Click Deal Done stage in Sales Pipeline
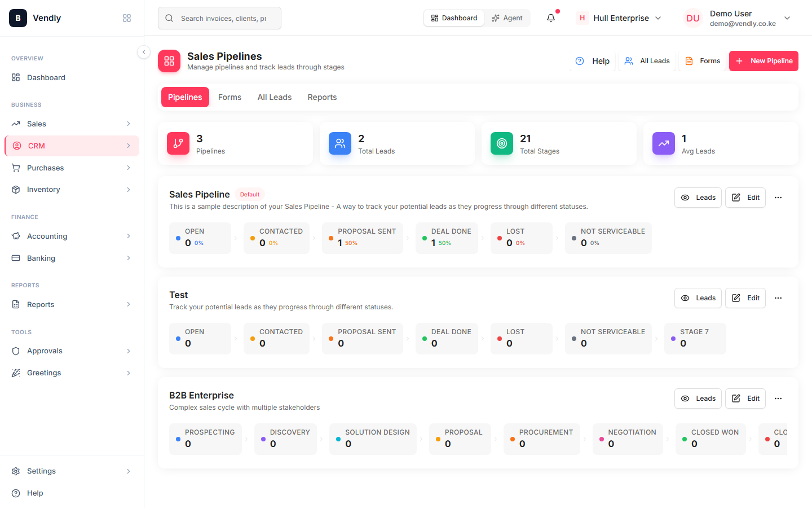This screenshot has width=812, height=508. click(x=447, y=238)
